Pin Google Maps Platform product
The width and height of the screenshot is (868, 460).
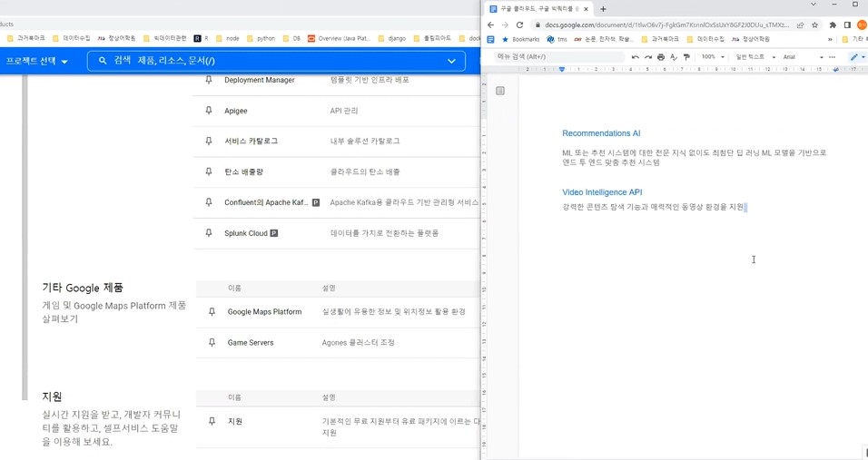pyautogui.click(x=212, y=312)
